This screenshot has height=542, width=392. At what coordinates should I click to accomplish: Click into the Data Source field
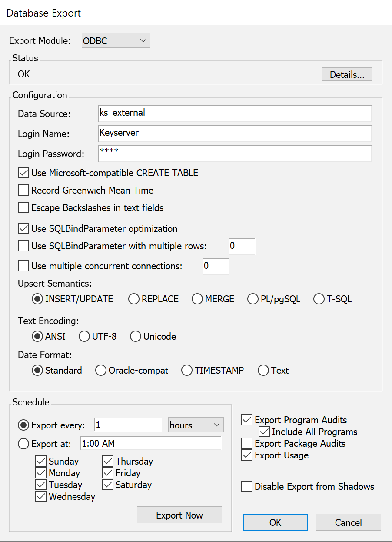(235, 114)
